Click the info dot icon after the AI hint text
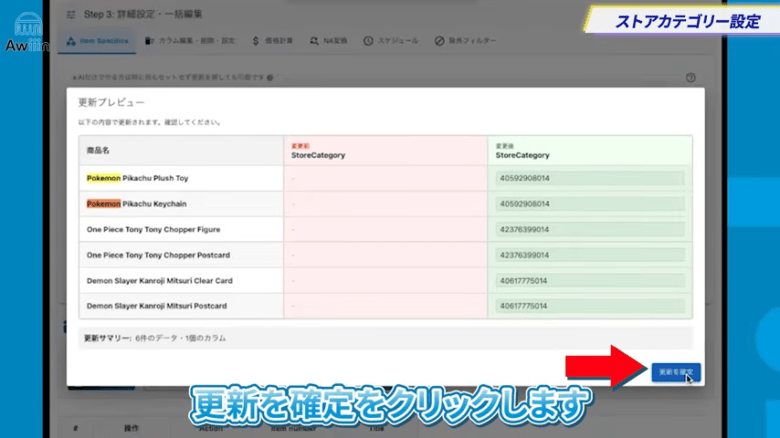Image resolution: width=780 pixels, height=438 pixels. coord(270,78)
